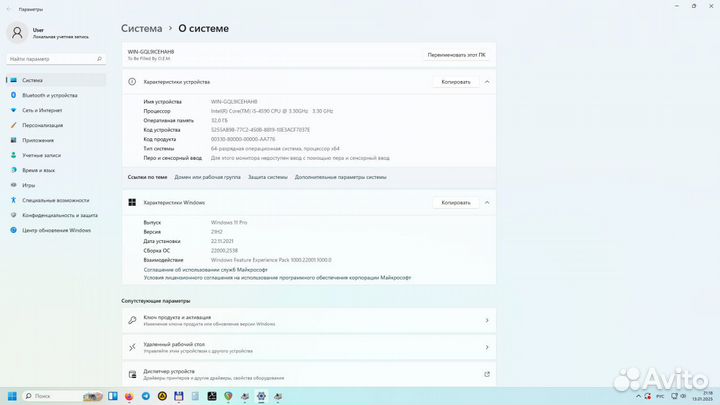720x405 pixels.
Task: Select 'Приложения' in the sidebar
Action: click(56, 140)
